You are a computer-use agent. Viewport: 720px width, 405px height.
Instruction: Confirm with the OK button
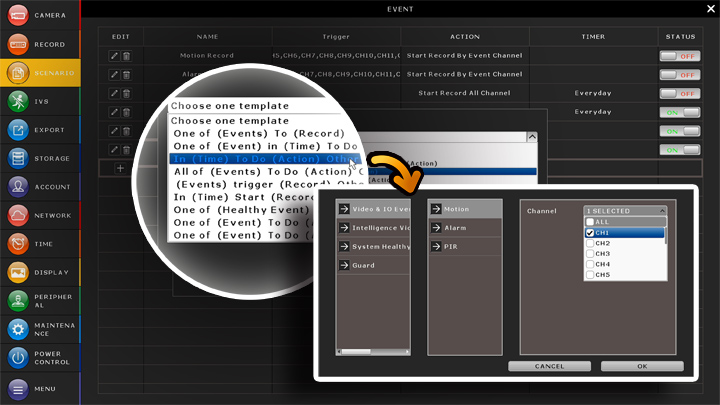[641, 366]
